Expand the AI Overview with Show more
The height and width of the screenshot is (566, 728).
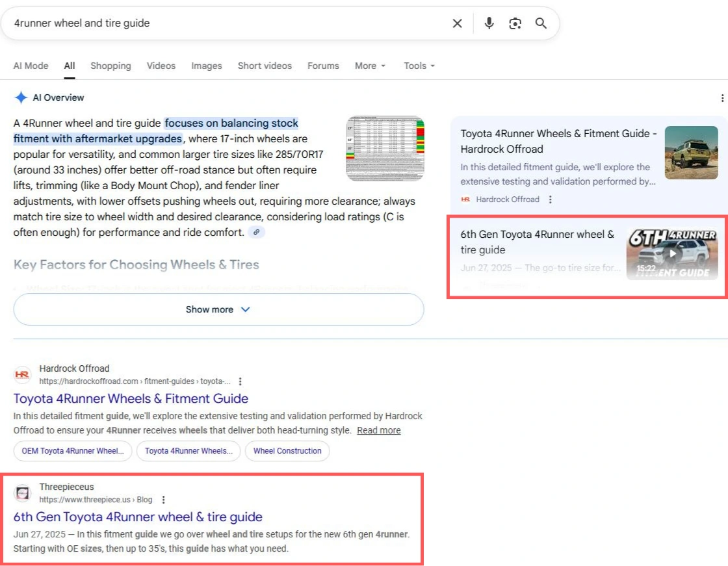tap(218, 309)
